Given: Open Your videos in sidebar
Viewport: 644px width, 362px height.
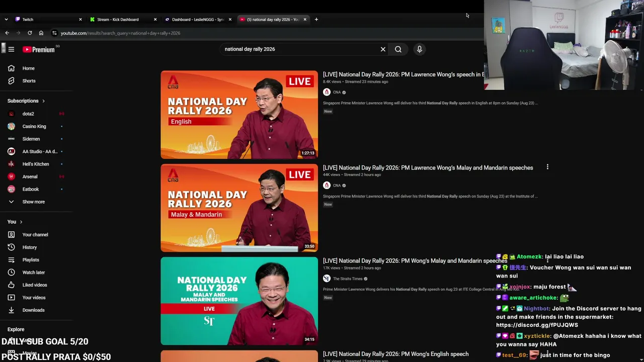Looking at the screenshot, I should tap(34, 298).
